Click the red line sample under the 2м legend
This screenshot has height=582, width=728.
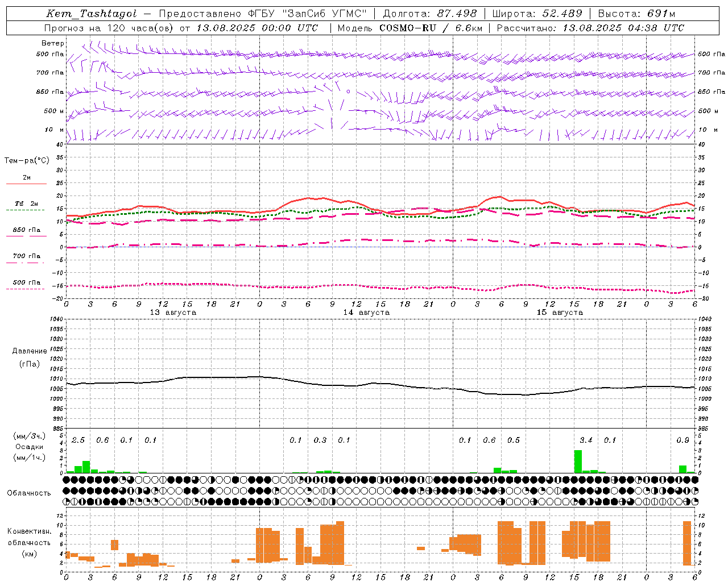(x=26, y=184)
